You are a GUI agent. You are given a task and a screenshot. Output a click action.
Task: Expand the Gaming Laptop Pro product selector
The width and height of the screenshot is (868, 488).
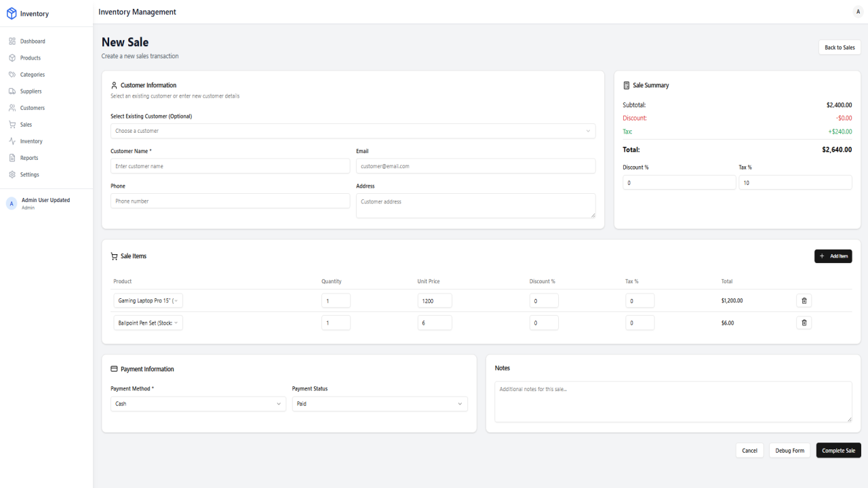(148, 301)
